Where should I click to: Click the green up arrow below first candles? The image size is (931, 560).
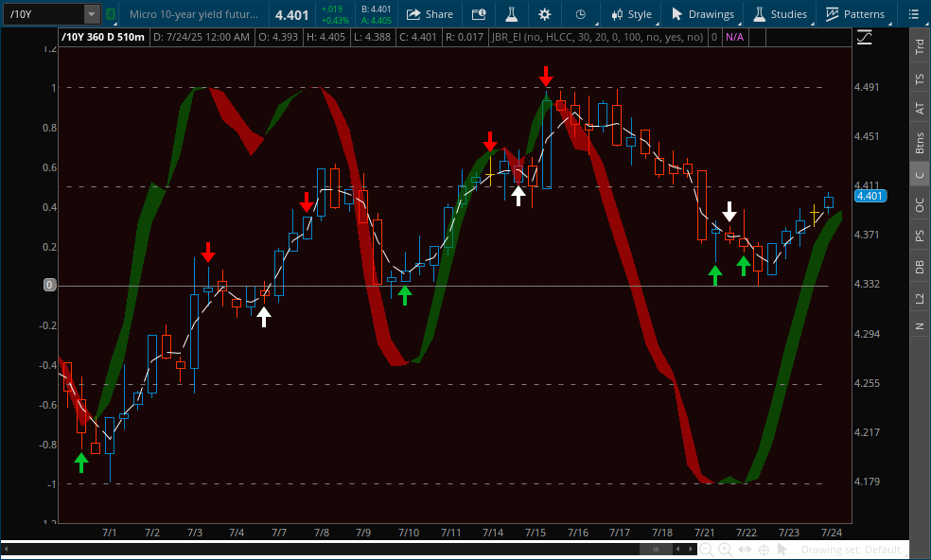click(x=81, y=462)
